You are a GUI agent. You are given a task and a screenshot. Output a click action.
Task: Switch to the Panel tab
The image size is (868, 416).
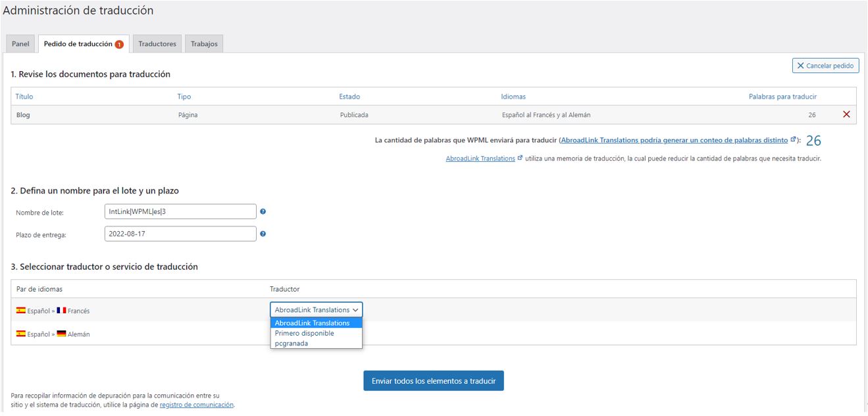pos(20,44)
